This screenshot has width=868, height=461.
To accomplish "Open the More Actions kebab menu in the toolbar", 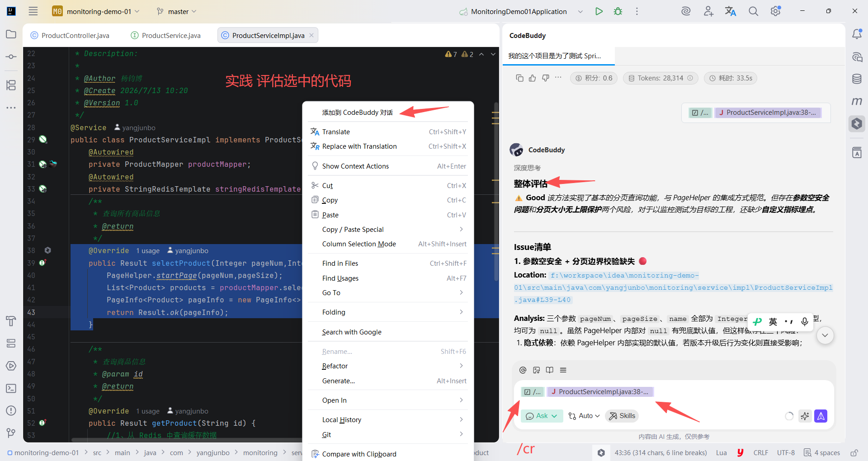I will [x=637, y=11].
